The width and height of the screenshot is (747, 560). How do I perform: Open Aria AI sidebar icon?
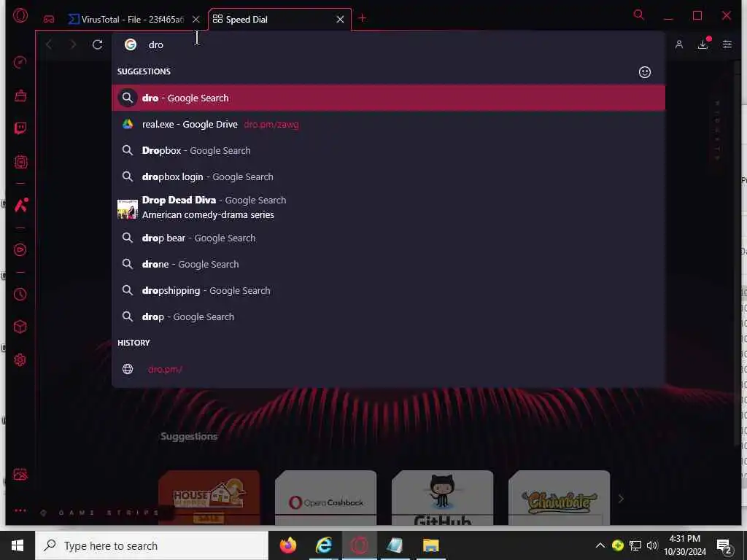(x=21, y=205)
